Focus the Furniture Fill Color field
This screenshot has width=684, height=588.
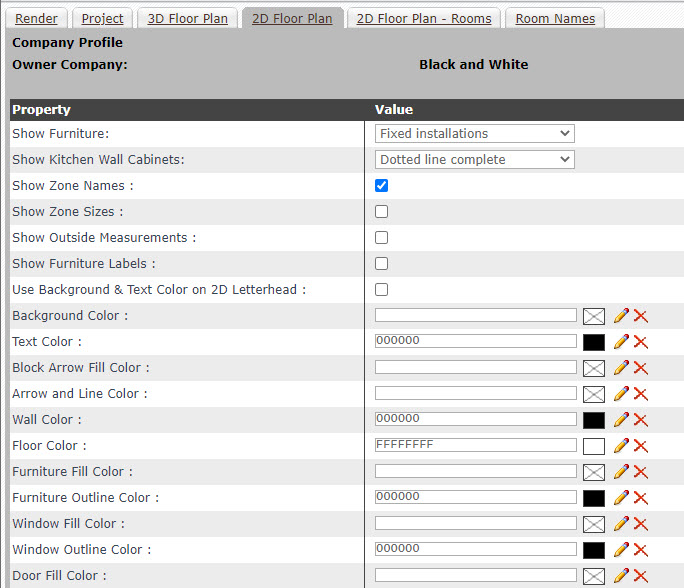[x=475, y=471]
